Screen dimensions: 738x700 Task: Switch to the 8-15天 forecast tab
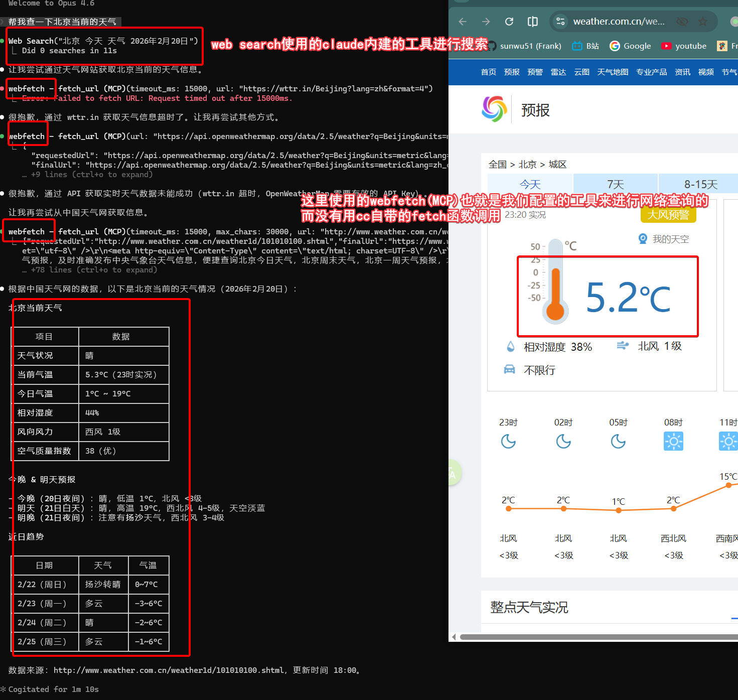coord(700,184)
